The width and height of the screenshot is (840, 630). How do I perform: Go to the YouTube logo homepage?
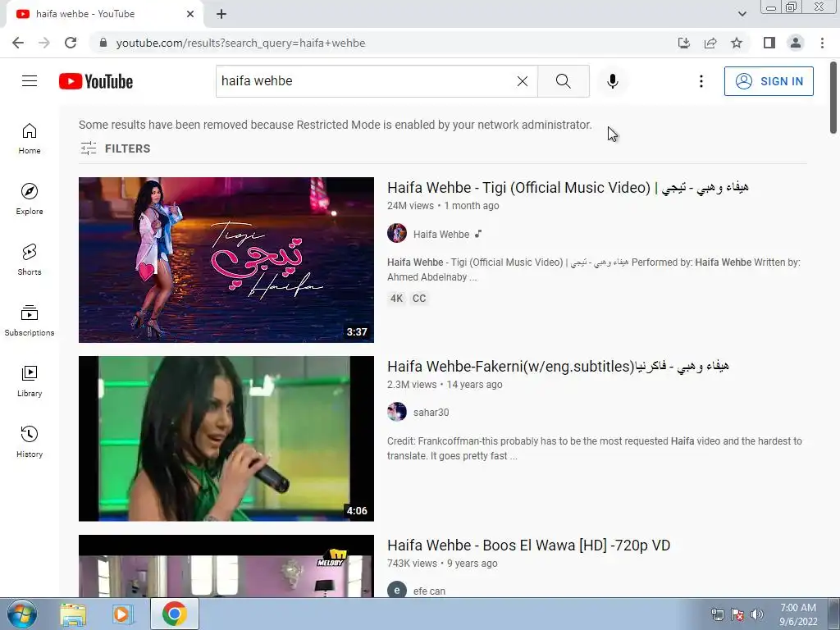(96, 81)
